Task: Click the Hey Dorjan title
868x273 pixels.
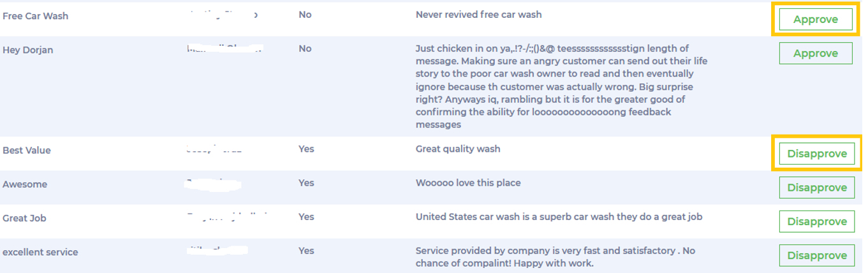Action: click(x=28, y=50)
